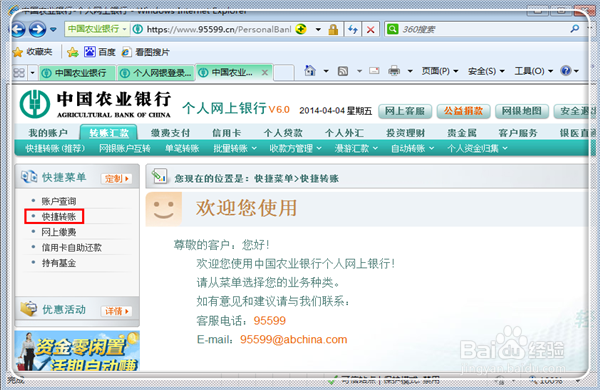
Task: Open the 投资理财 menu tab
Action: pos(406,133)
